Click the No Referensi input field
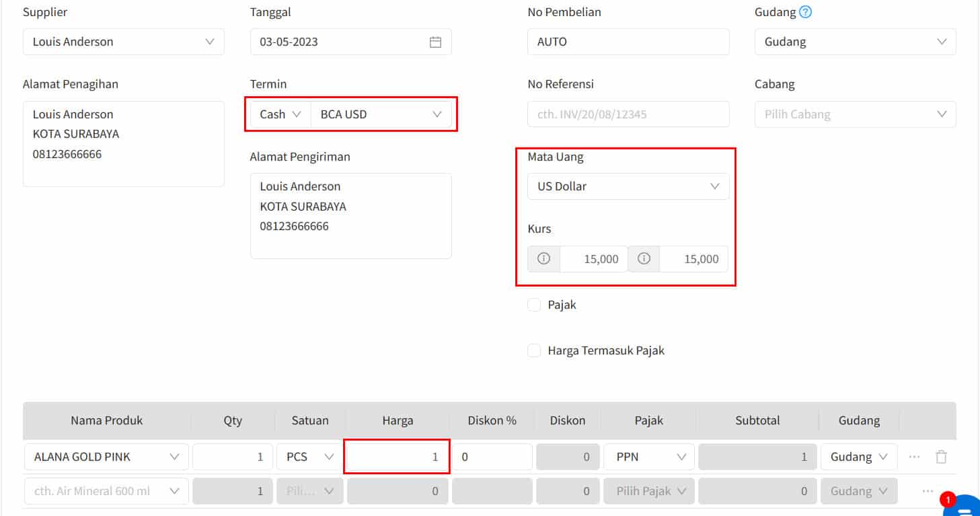Screen dimensions: 980x516 pyautogui.click(x=628, y=114)
